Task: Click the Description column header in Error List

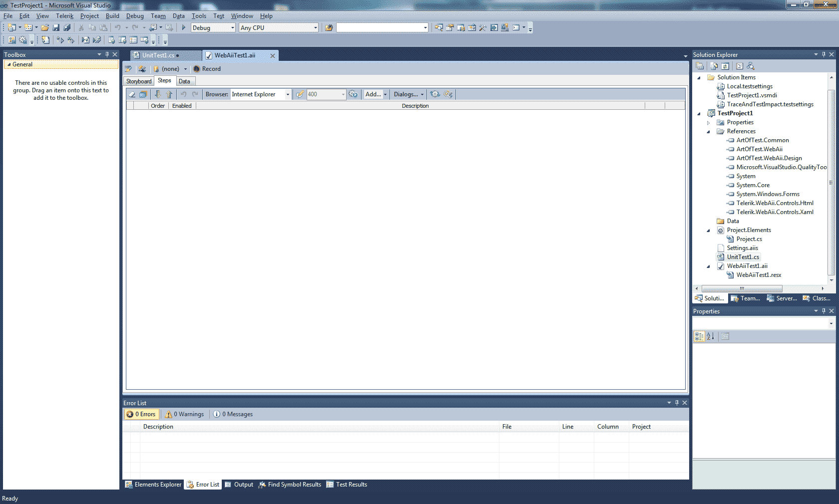Action: tap(320, 427)
